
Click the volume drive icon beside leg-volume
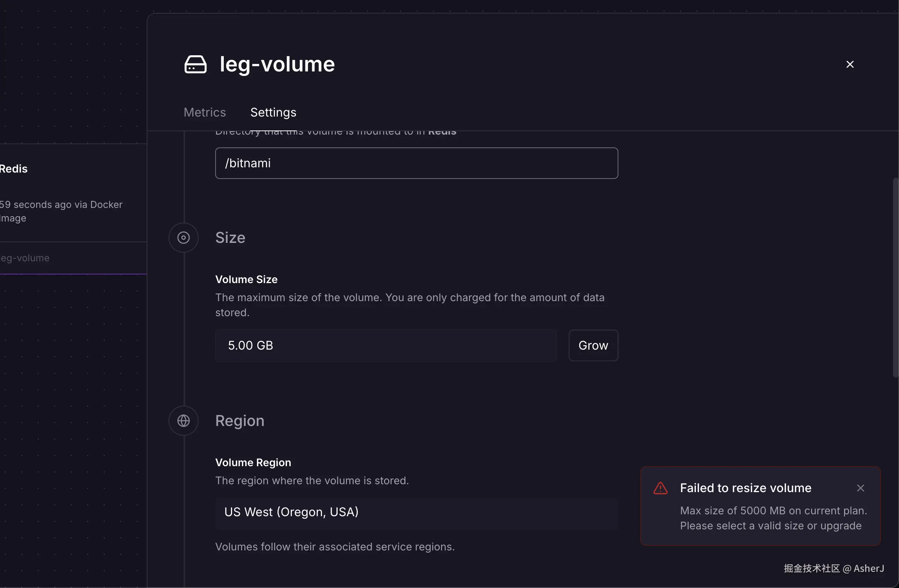click(x=195, y=64)
